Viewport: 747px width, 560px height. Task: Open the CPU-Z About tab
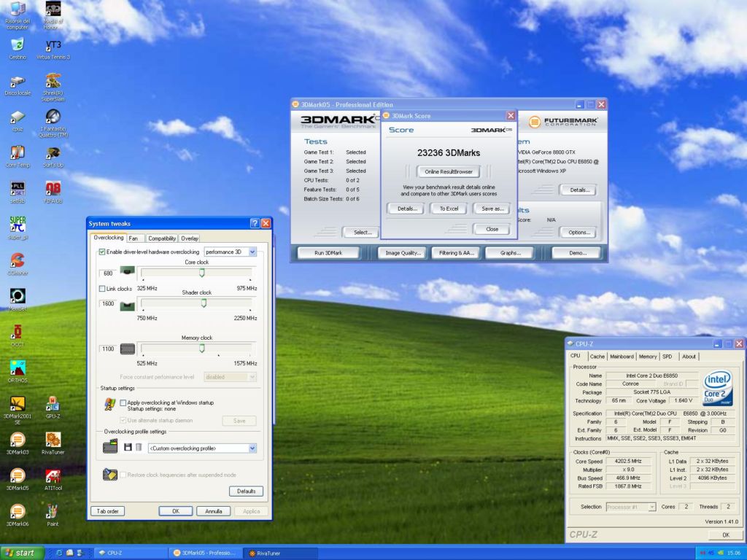click(689, 357)
